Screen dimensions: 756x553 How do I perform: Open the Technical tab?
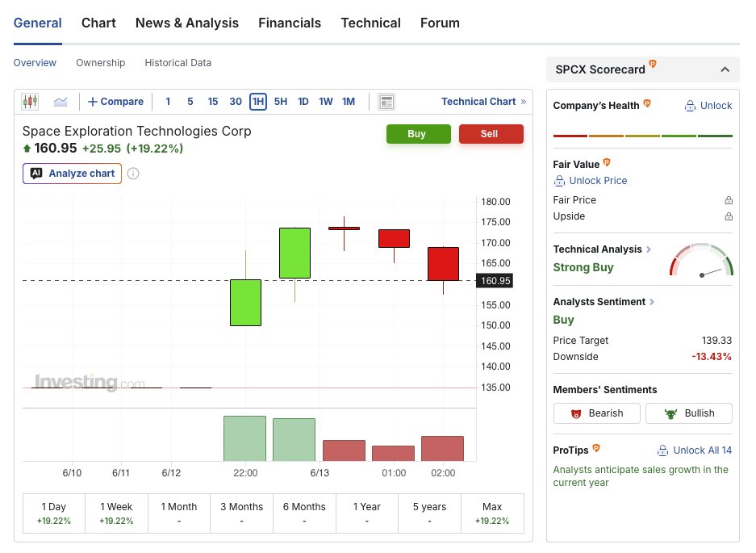pos(371,23)
